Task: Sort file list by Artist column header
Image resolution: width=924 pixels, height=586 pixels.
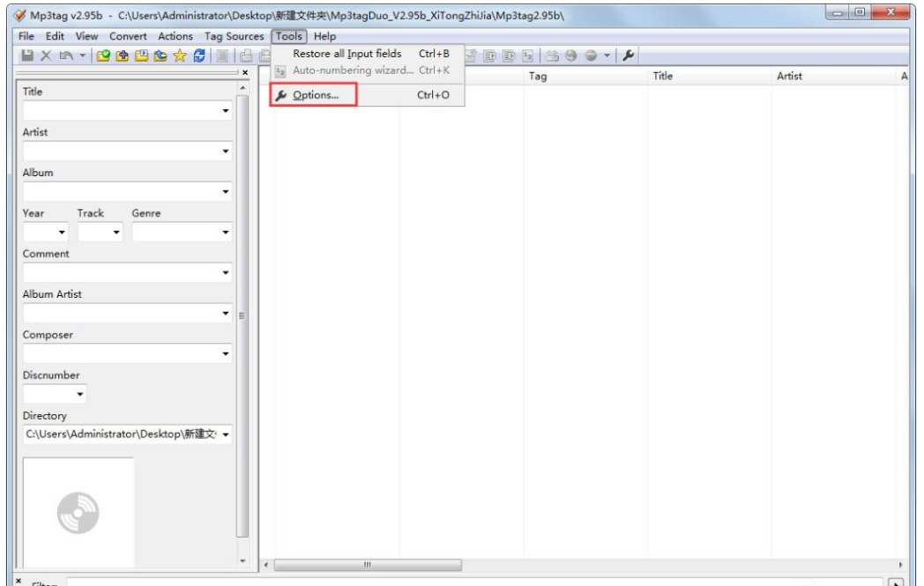Action: coord(834,76)
